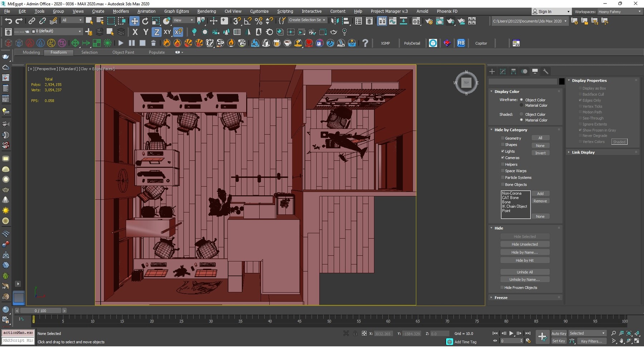Screen dimensions: 644x349
Task: Open the Utilities panel wrench icon
Action: pyautogui.click(x=546, y=72)
